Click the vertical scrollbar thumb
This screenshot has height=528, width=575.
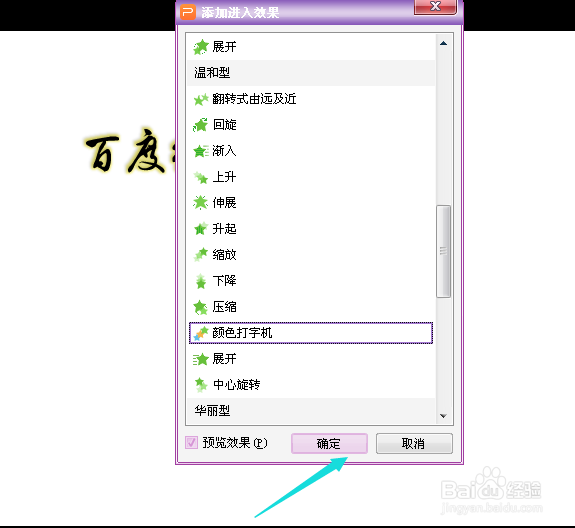[443, 252]
